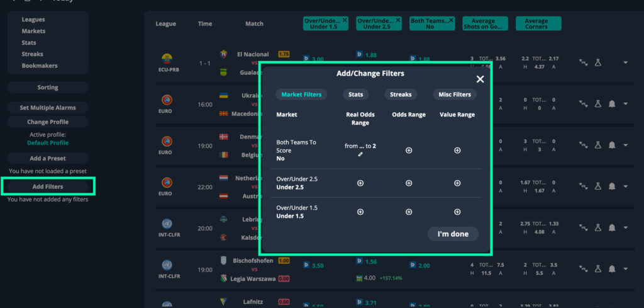This screenshot has width=644, height=308.
Task: Open head-to-head icon for Denmark match
Action: [x=583, y=145]
